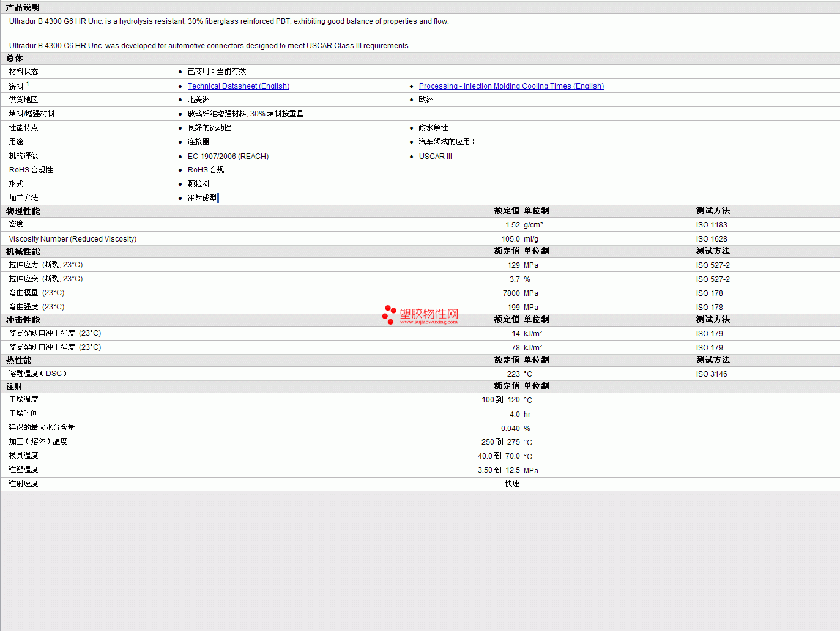Select the 拉伸应力 (断裂, 23°C) row label

(x=46, y=265)
